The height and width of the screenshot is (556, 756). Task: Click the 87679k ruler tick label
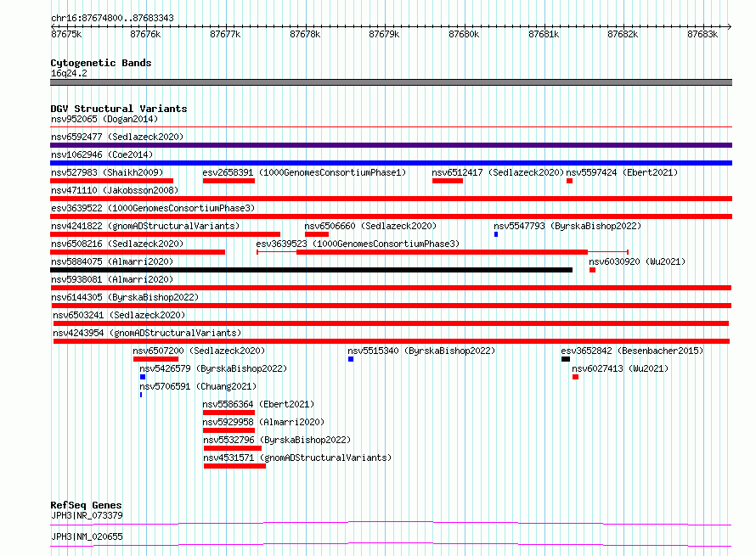coord(384,34)
